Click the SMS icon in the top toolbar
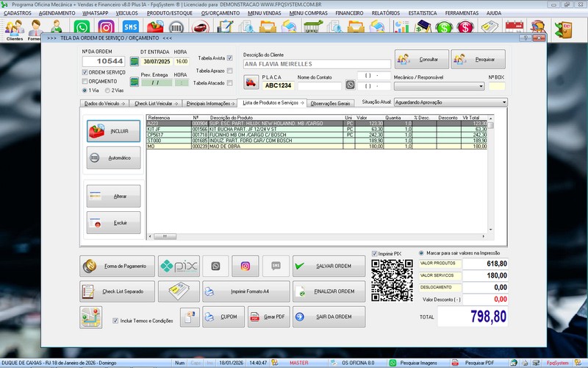The height and width of the screenshot is (368, 588). pos(130,28)
